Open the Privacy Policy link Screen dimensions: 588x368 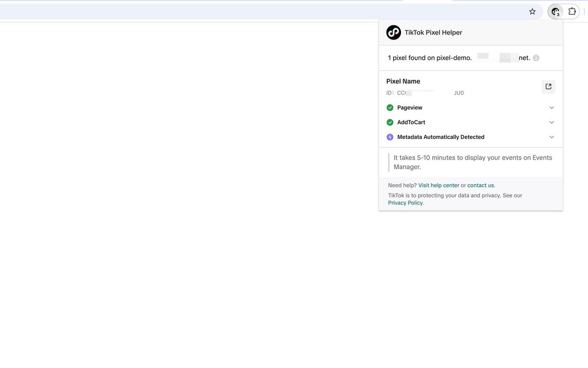[x=406, y=203]
